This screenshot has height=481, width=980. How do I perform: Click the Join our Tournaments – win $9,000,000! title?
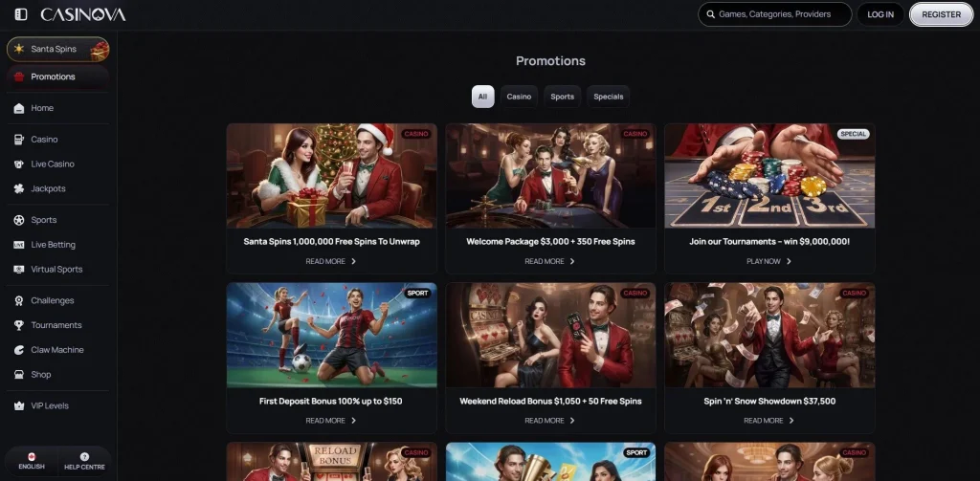point(769,241)
